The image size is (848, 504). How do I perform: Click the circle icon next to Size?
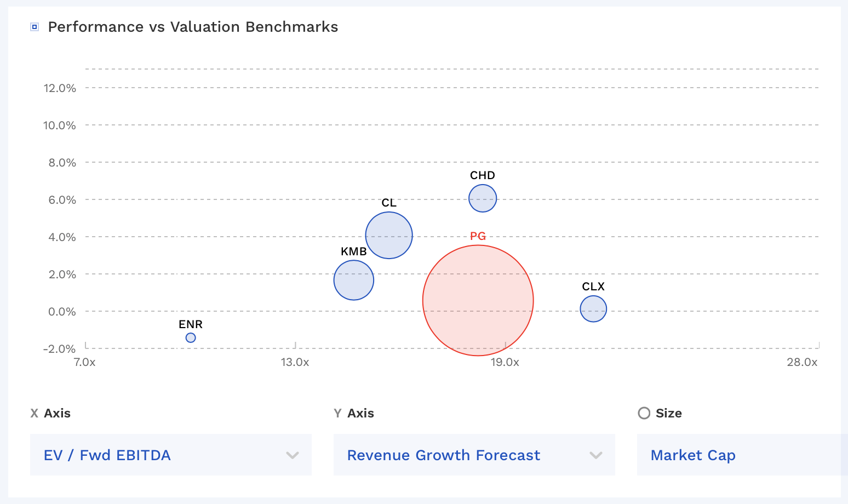(644, 413)
